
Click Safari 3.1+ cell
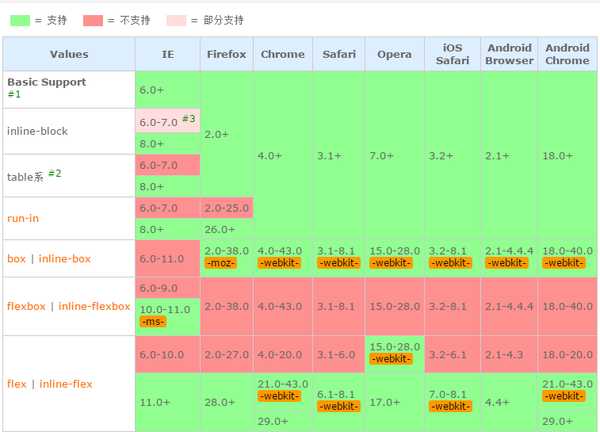(x=339, y=156)
